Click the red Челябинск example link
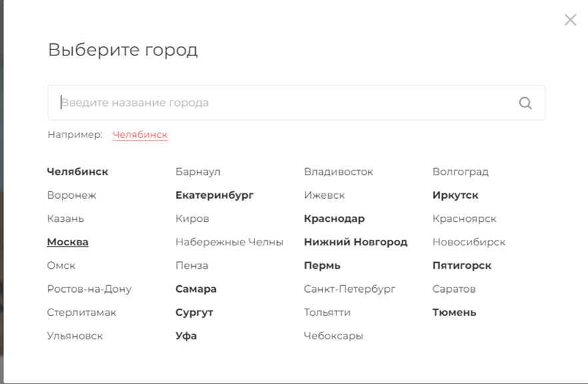 [x=140, y=135]
